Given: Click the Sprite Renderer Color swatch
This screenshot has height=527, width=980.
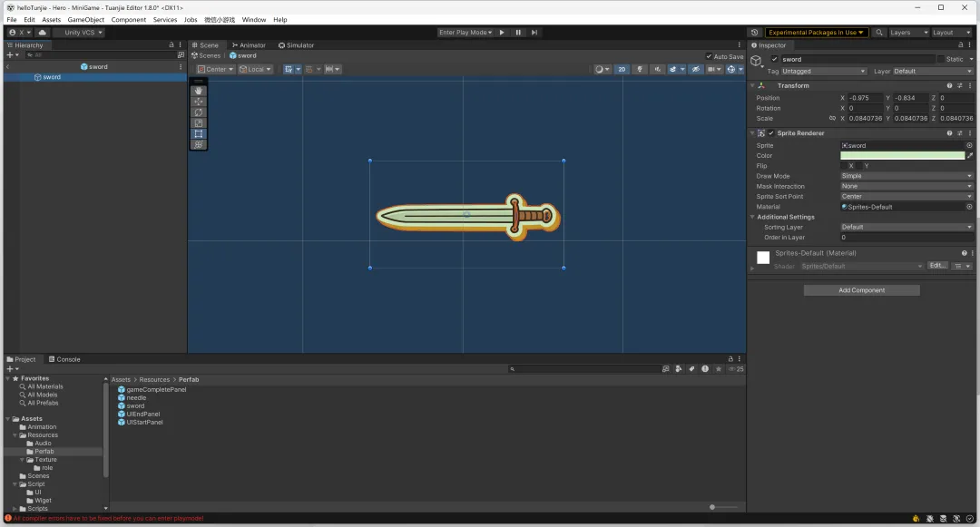Looking at the screenshot, I should click(x=902, y=156).
